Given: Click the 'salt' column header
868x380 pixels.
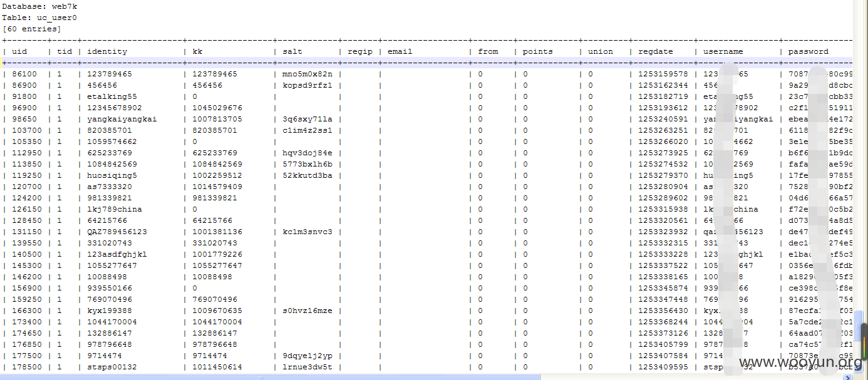Looking at the screenshot, I should pos(292,51).
